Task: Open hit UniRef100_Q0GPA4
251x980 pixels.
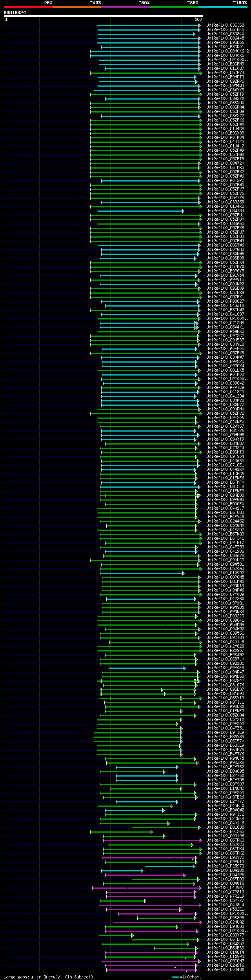Action: click(225, 107)
